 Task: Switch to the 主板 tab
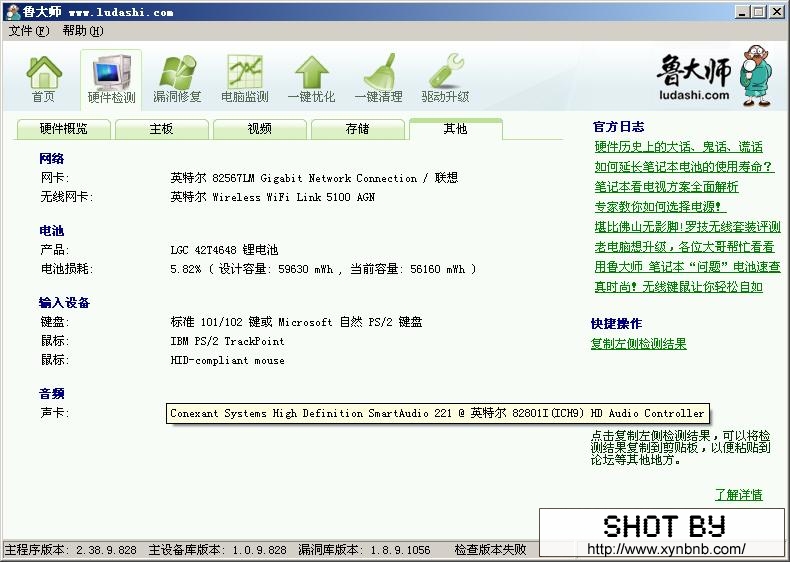pos(162,129)
